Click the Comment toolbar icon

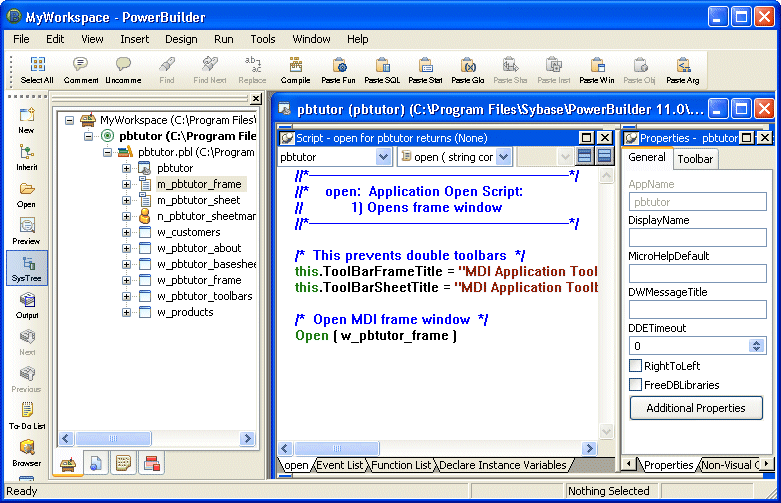pos(81,70)
